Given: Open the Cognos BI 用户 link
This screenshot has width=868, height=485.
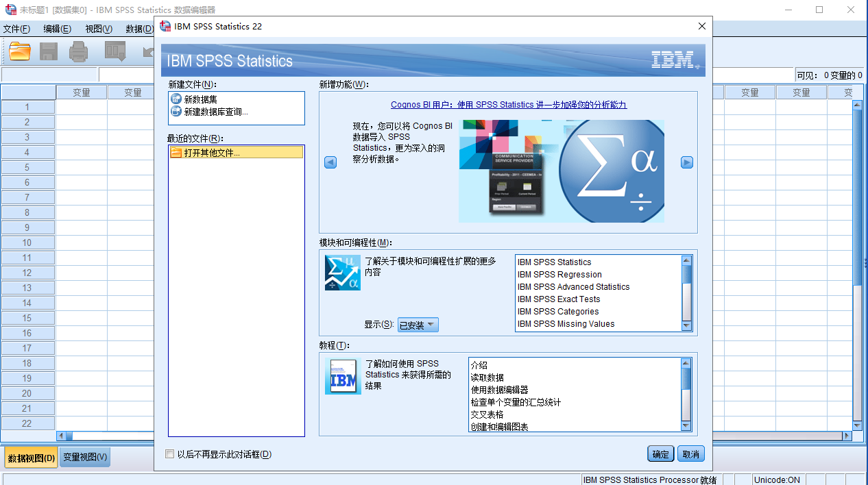Looking at the screenshot, I should point(509,105).
